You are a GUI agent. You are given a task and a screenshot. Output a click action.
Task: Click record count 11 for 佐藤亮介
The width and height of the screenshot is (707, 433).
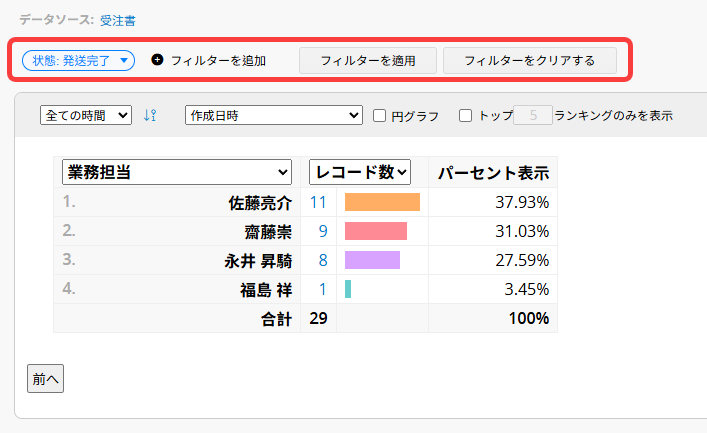click(318, 202)
